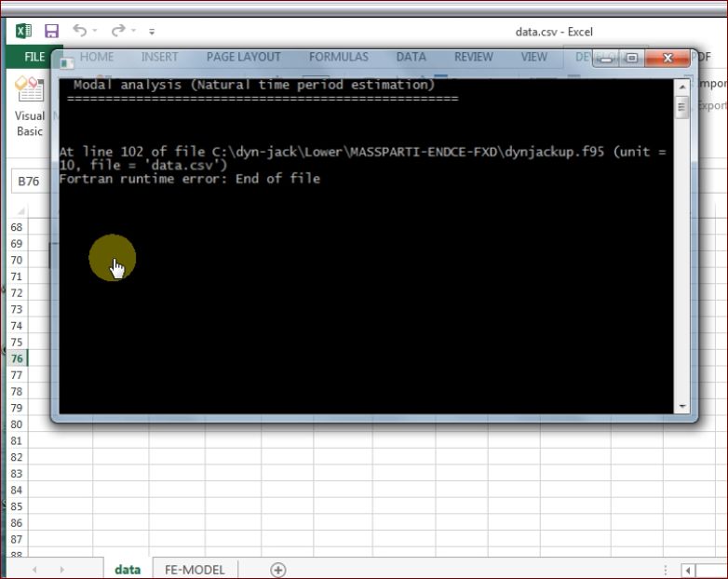Add a new sheet with plus button
This screenshot has width=728, height=579.
(x=278, y=570)
